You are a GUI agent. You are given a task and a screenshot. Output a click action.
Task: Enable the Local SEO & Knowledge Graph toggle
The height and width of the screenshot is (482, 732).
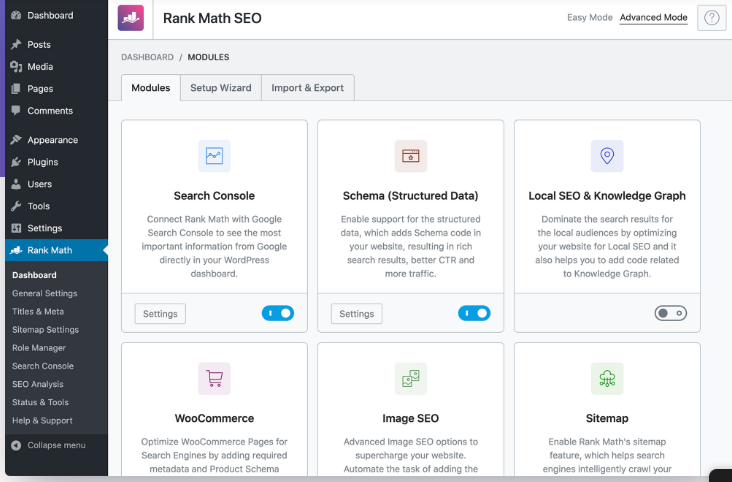[x=670, y=313]
